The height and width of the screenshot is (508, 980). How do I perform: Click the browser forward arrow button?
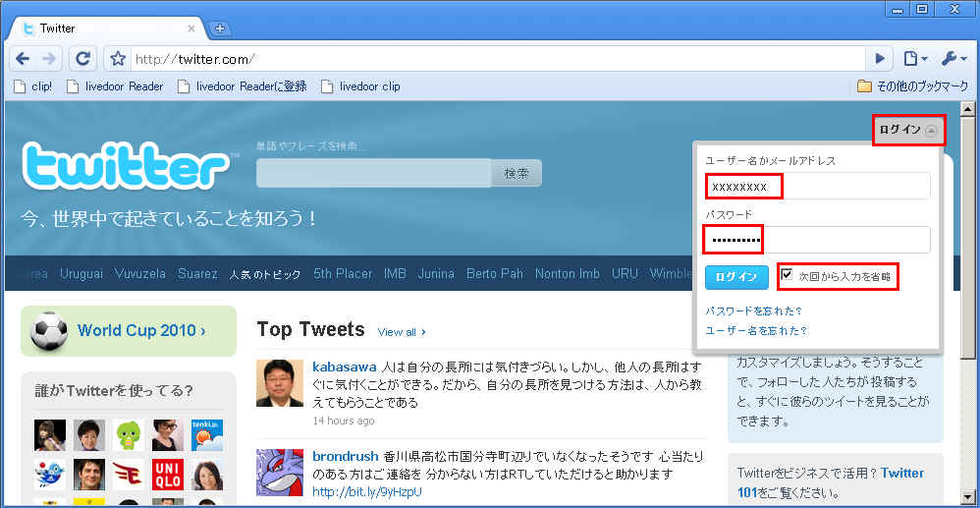[x=50, y=58]
